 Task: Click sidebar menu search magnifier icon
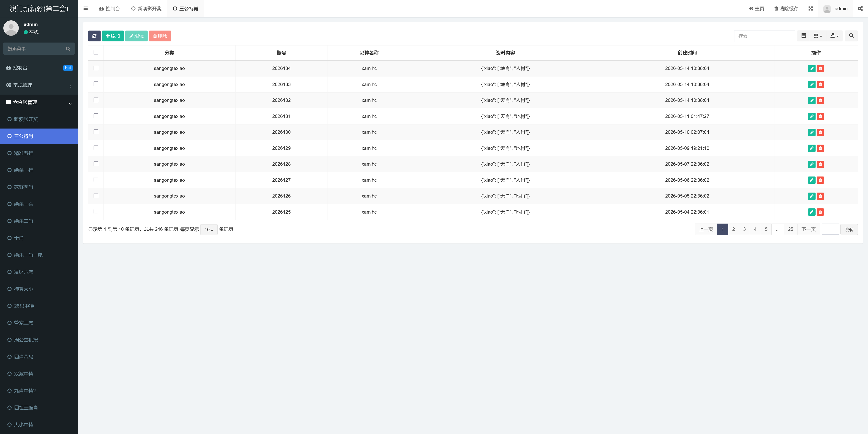coord(68,49)
